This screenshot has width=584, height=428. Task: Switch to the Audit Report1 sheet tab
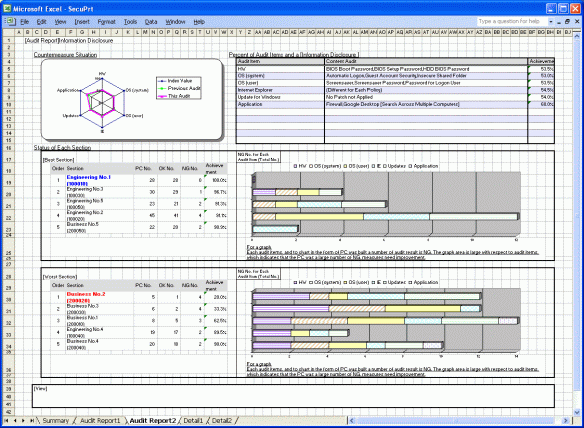click(100, 421)
